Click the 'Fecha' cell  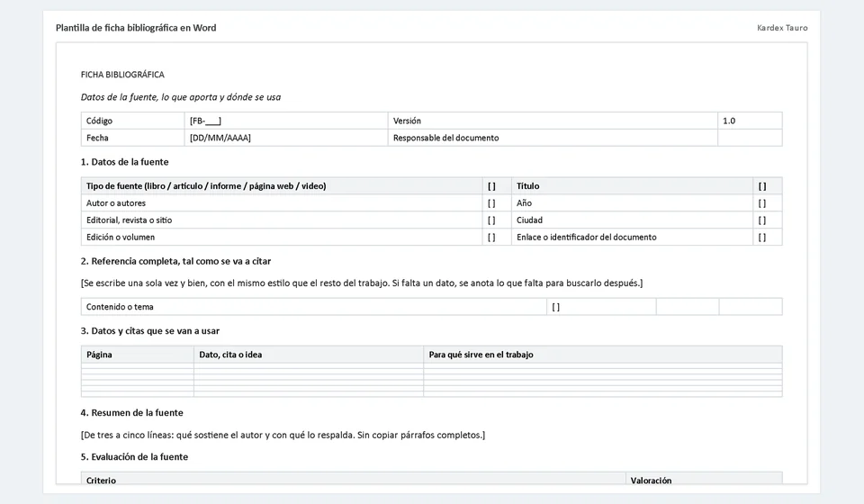point(133,138)
